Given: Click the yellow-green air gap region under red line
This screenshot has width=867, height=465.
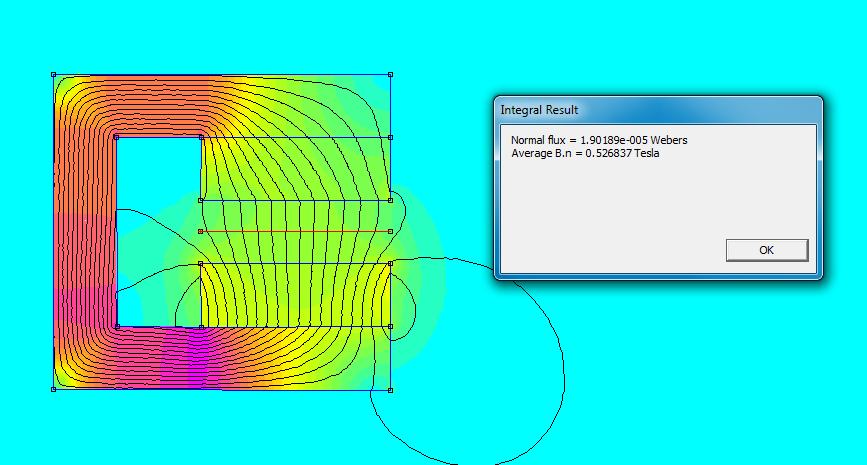Looking at the screenshot, I should point(295,247).
